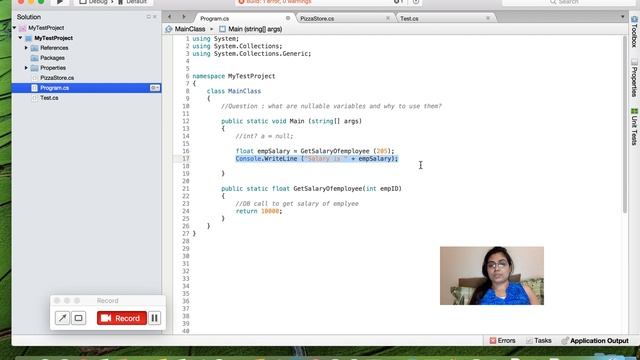Click the MainClass class icon in breadcrumb
The width and height of the screenshot is (640, 360).
tap(169, 29)
